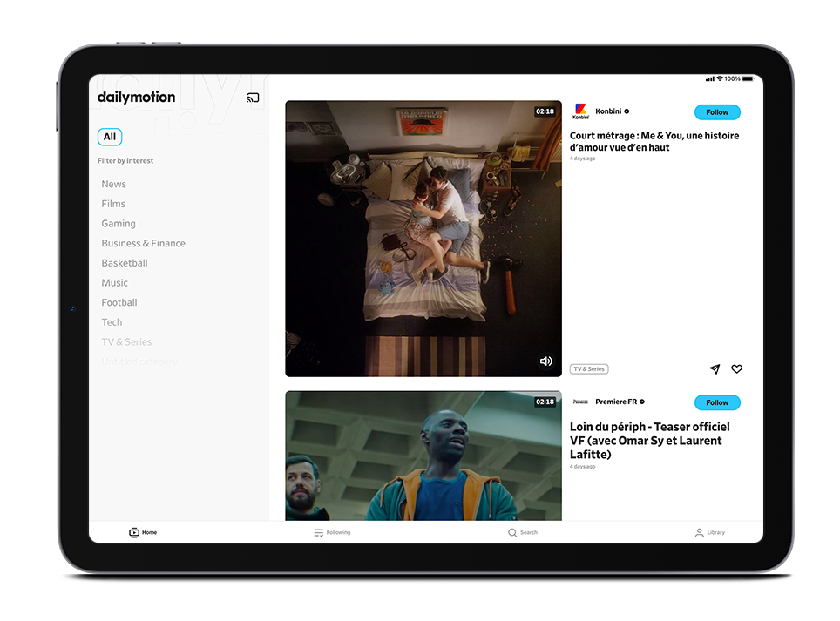Viewport: 840px width, 621px height.
Task: Filter videos by Football
Action: [119, 302]
